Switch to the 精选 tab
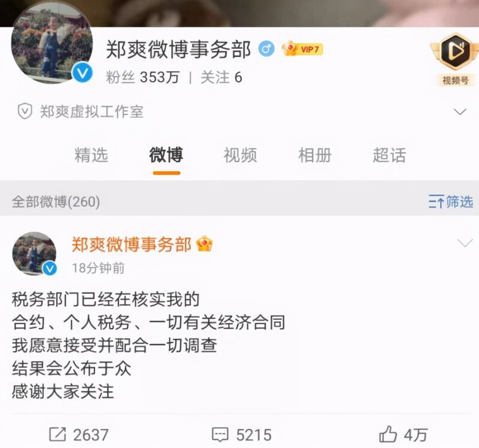 click(x=92, y=155)
